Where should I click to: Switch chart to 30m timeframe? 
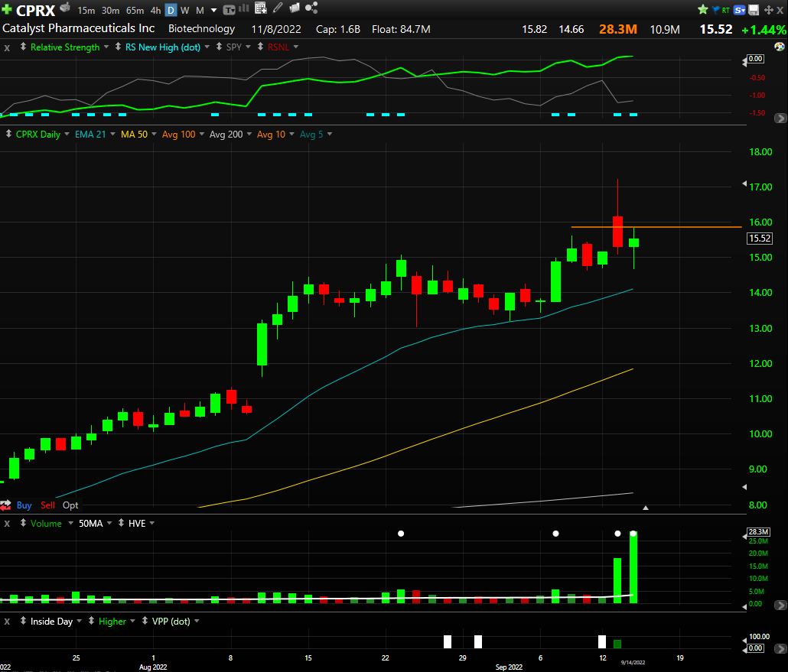coord(111,10)
